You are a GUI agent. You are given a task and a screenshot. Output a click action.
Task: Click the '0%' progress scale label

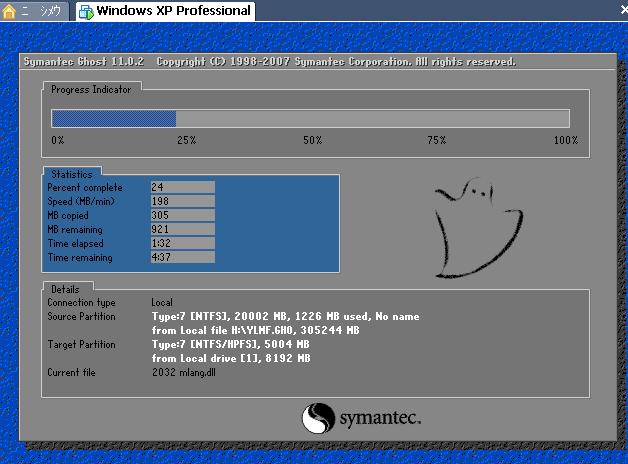click(x=58, y=141)
